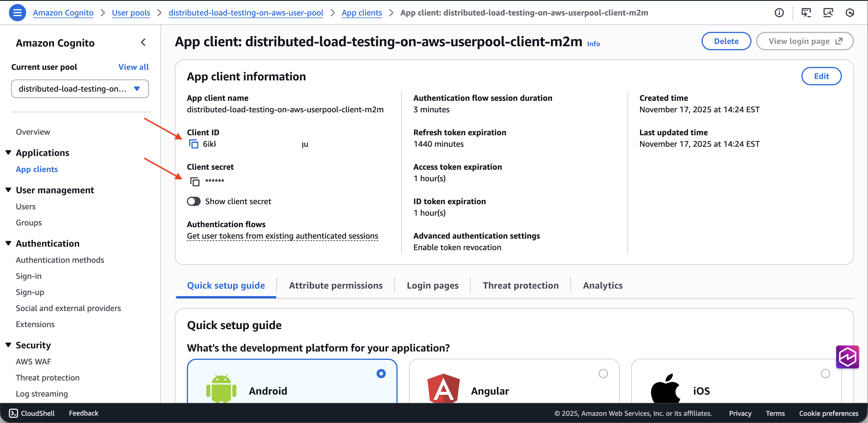Click the Edit button for App client information
The image size is (868, 423).
(x=821, y=76)
